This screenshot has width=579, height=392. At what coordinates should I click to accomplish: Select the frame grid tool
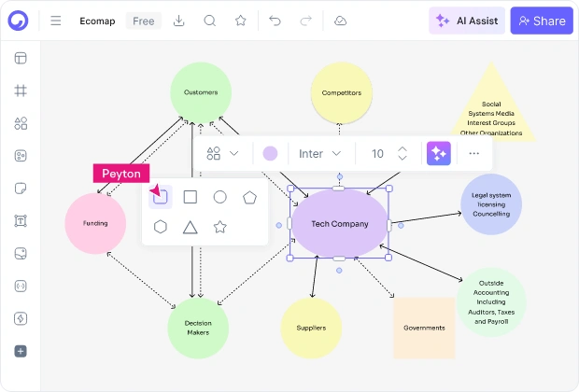tap(21, 91)
